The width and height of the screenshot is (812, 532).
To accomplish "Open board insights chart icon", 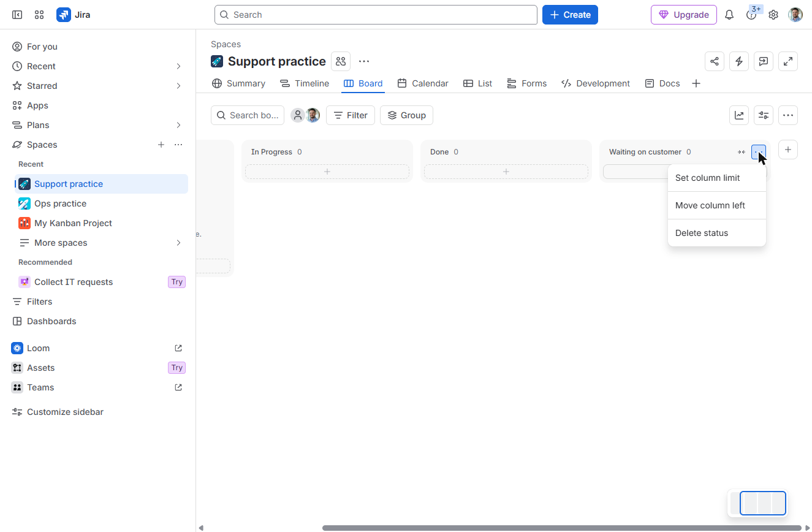I will click(739, 115).
